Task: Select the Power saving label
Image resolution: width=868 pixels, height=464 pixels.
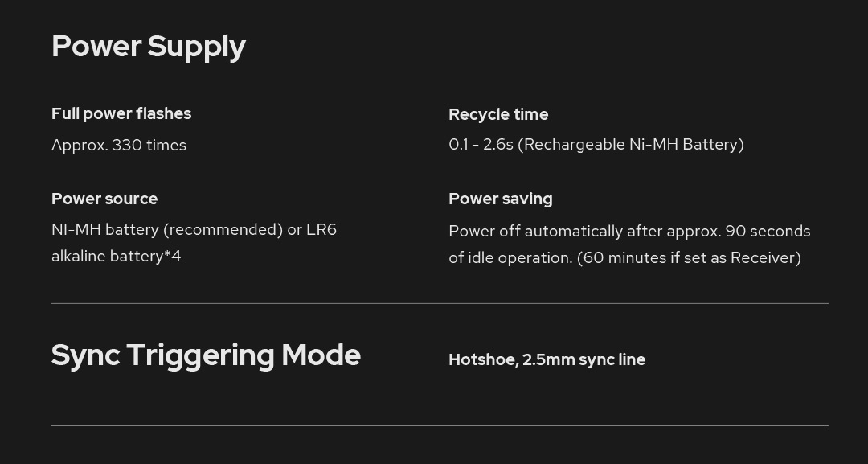Action: pyautogui.click(x=501, y=199)
